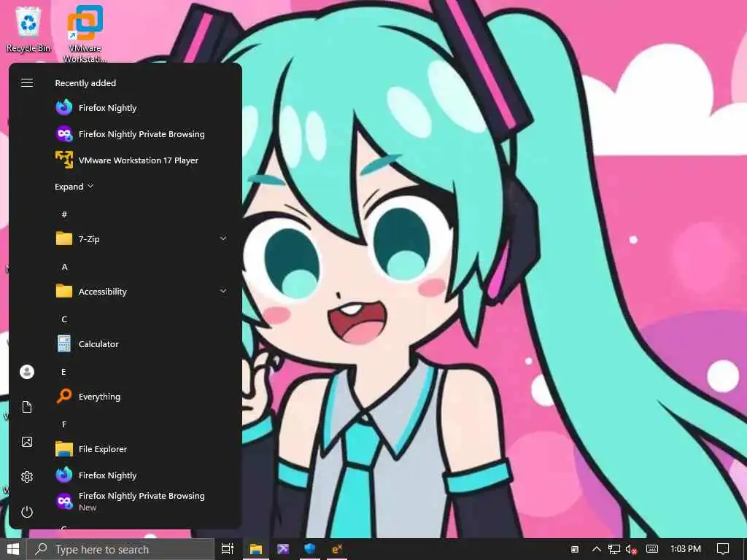This screenshot has height=560, width=747.
Task: Click the A letter group header
Action: (64, 267)
